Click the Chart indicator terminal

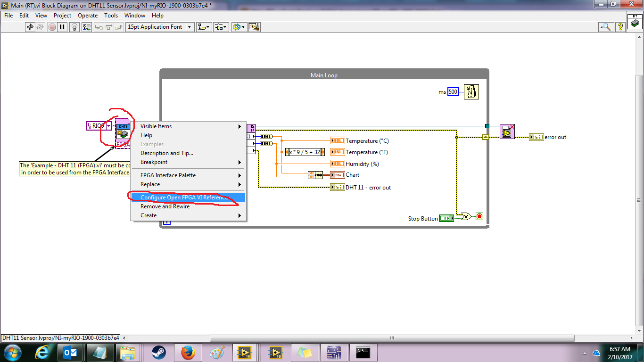(337, 174)
